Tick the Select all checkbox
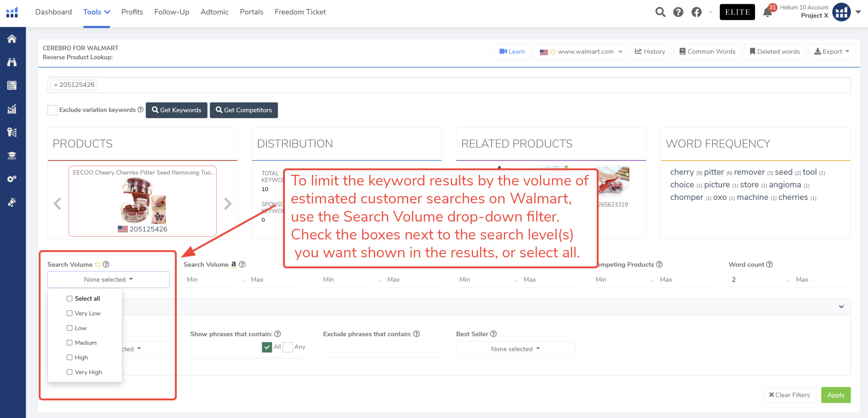Viewport: 868px width, 418px height. click(x=70, y=299)
